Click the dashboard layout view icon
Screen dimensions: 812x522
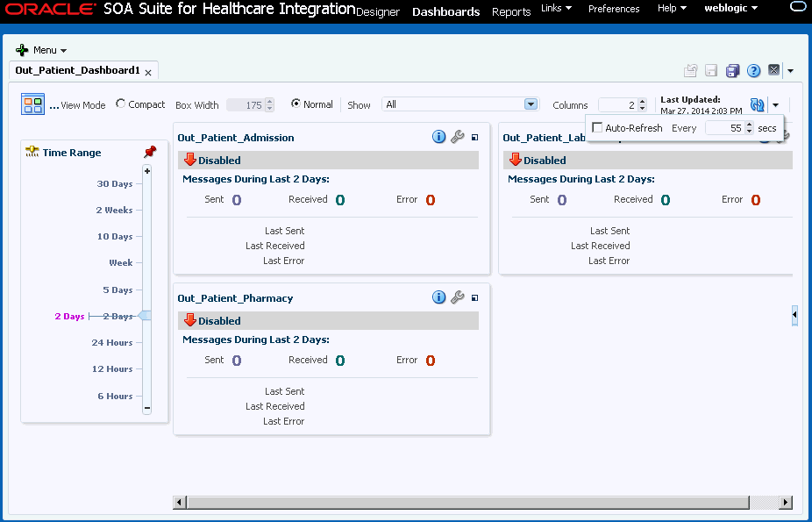[x=32, y=104]
